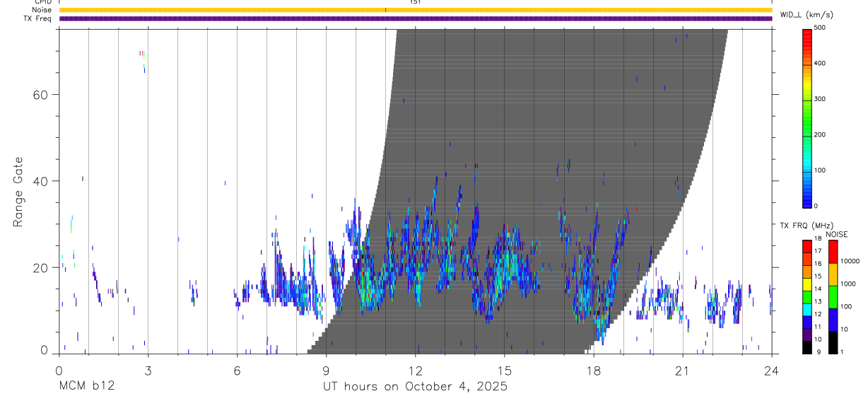Click the 1 tick in NOISE legend
The width and height of the screenshot is (868, 401).
[x=841, y=351]
